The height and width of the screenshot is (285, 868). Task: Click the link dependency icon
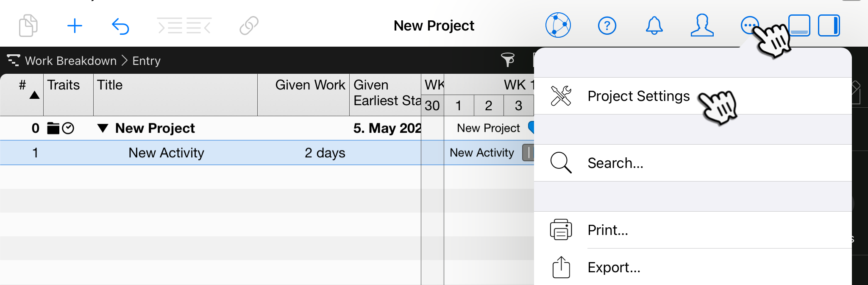click(248, 25)
